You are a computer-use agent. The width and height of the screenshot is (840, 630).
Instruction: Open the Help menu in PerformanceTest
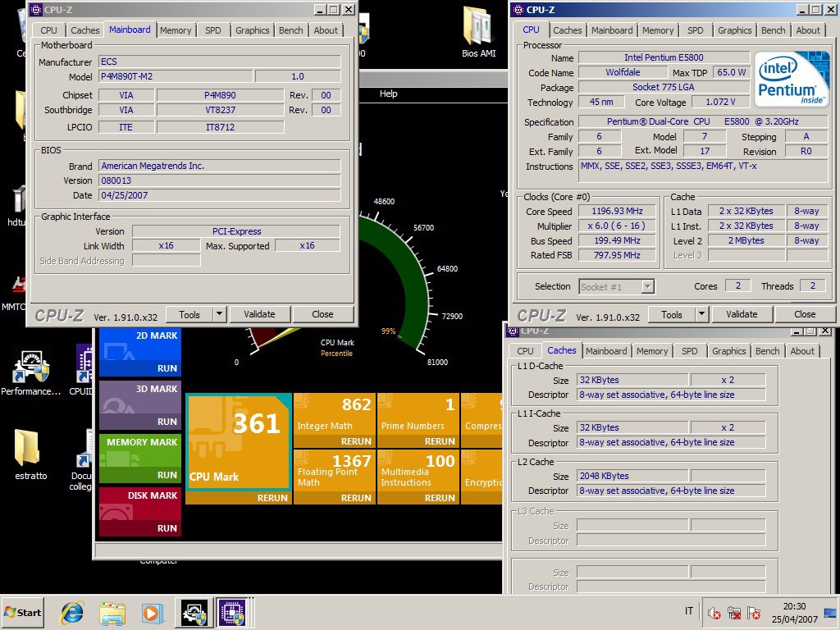pos(388,94)
